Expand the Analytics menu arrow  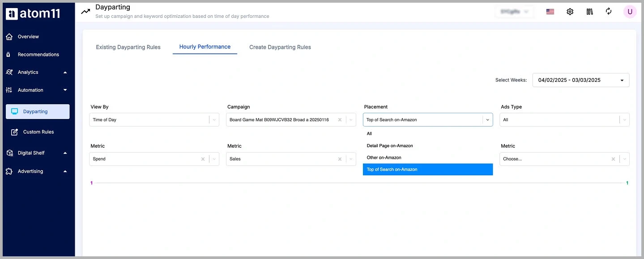pyautogui.click(x=65, y=72)
